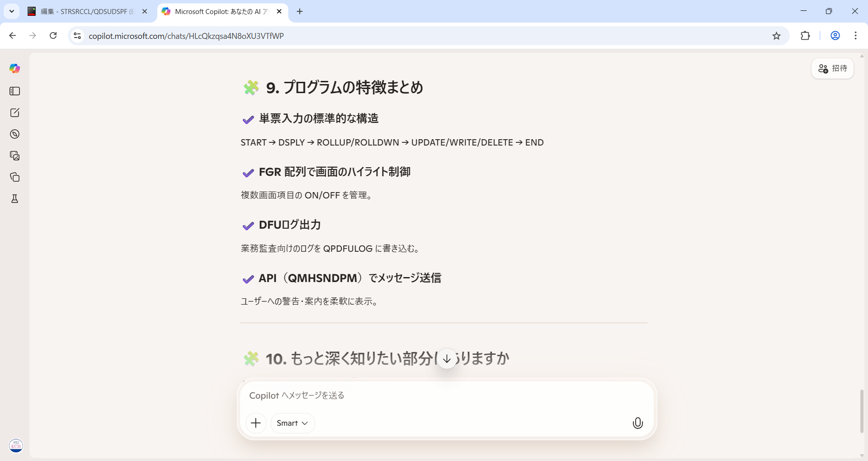Start a new chat with compose icon
This screenshot has height=461, width=868.
pyautogui.click(x=14, y=113)
